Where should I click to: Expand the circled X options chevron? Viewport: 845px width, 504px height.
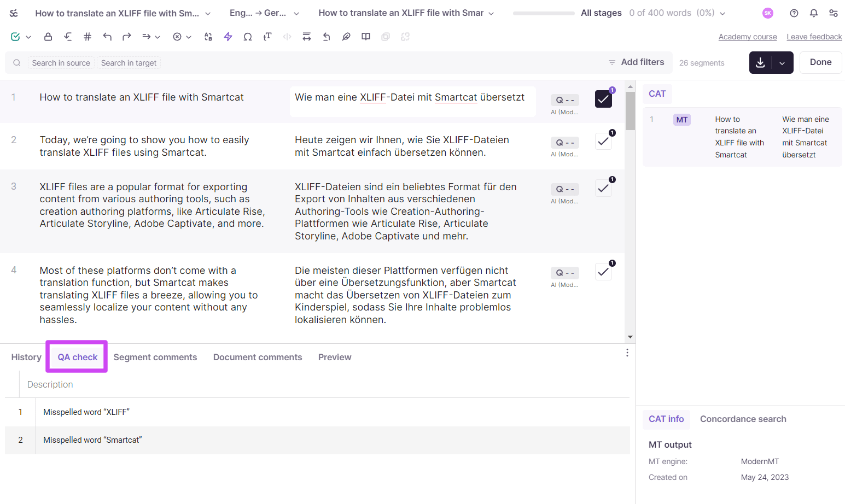[x=189, y=37]
